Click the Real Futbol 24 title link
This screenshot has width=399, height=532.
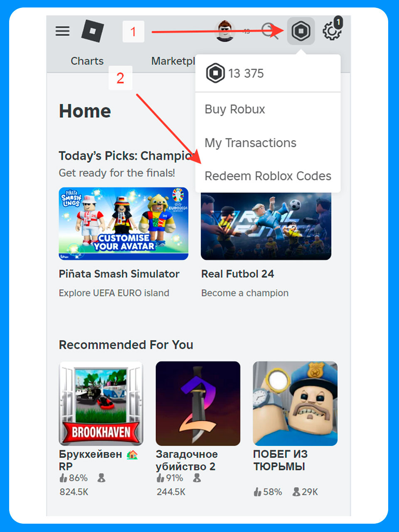point(237,274)
